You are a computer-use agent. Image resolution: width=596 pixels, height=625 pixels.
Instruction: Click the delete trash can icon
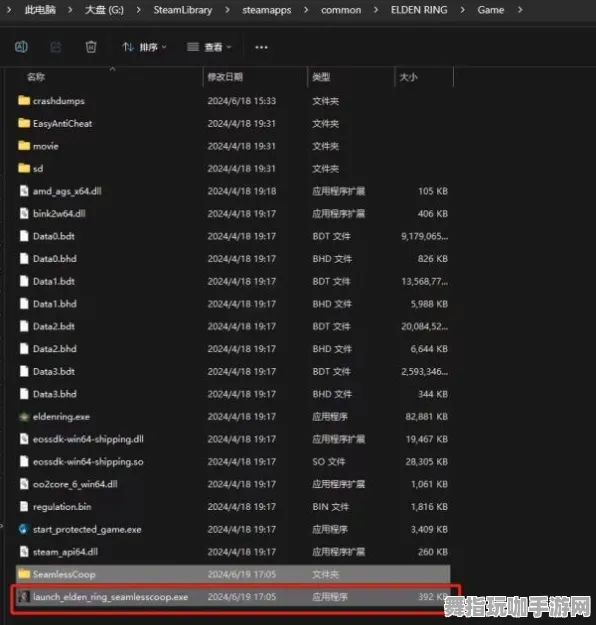pos(91,47)
